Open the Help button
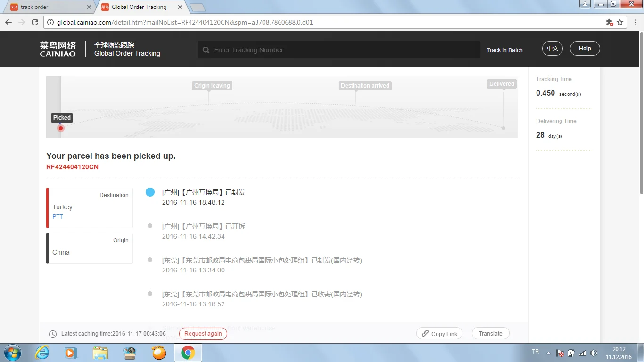644x362 pixels. tap(585, 49)
